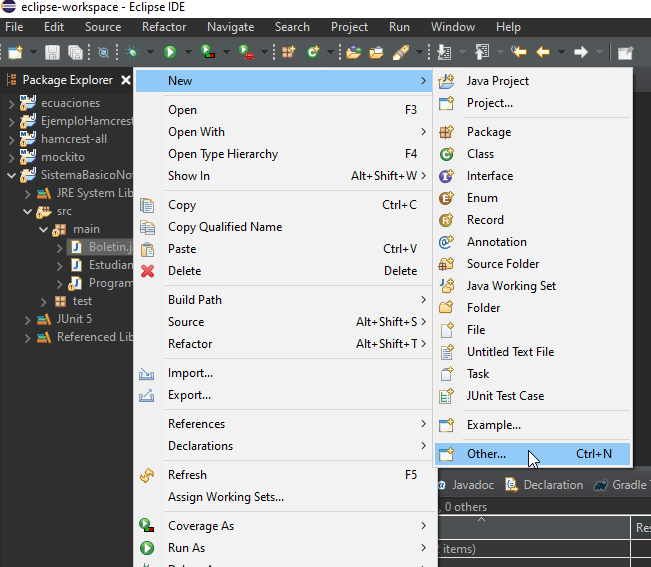Click the green Run button in toolbar
The height and width of the screenshot is (567, 651).
tap(170, 52)
